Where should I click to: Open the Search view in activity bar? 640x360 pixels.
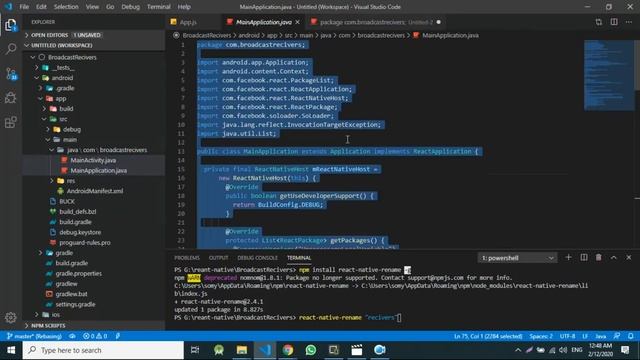pos(11,49)
